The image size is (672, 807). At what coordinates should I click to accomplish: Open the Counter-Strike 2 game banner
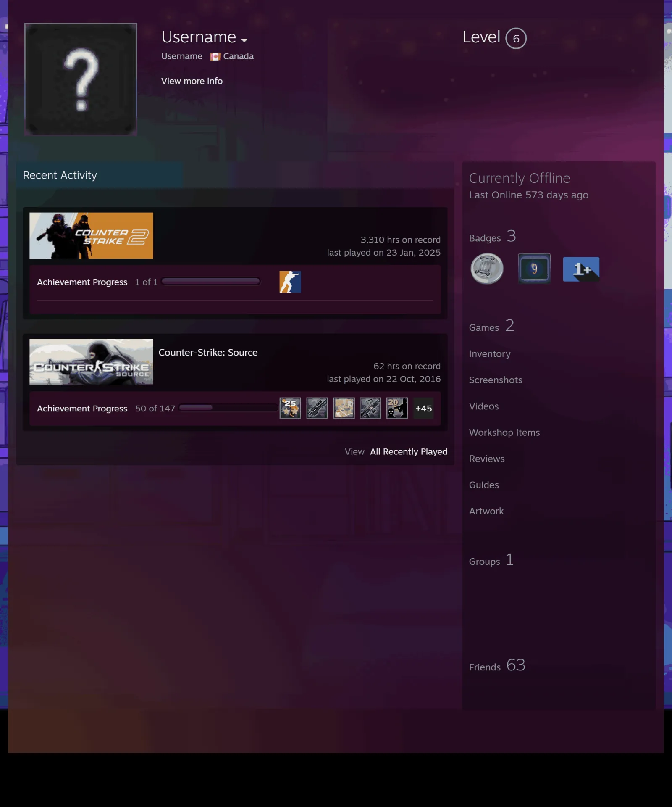click(91, 236)
